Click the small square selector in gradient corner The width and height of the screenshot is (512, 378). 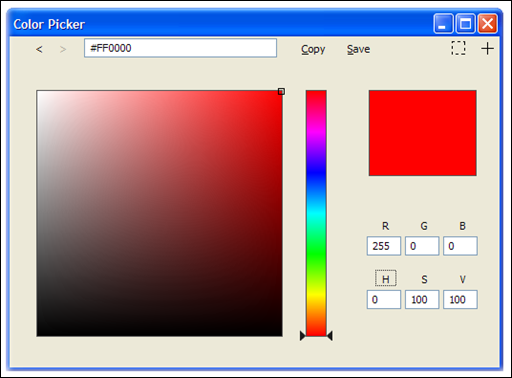[x=281, y=91]
